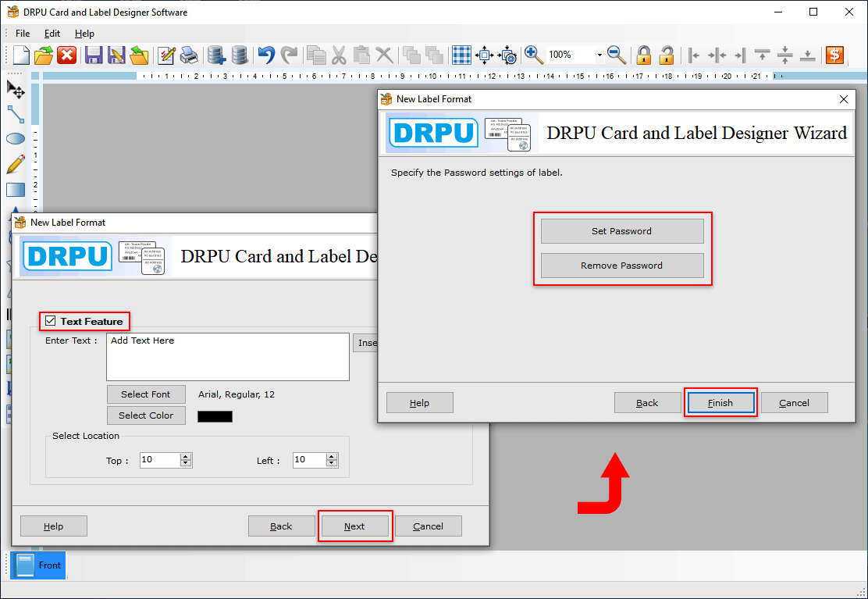Undo the last action
The width and height of the screenshot is (868, 599).
pos(266,55)
